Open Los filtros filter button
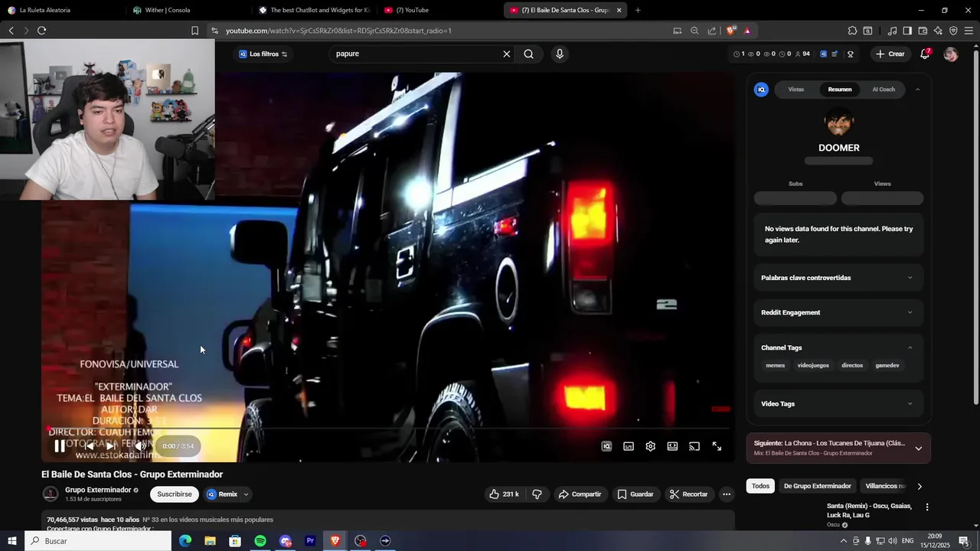Image resolution: width=980 pixels, height=551 pixels. [x=263, y=54]
